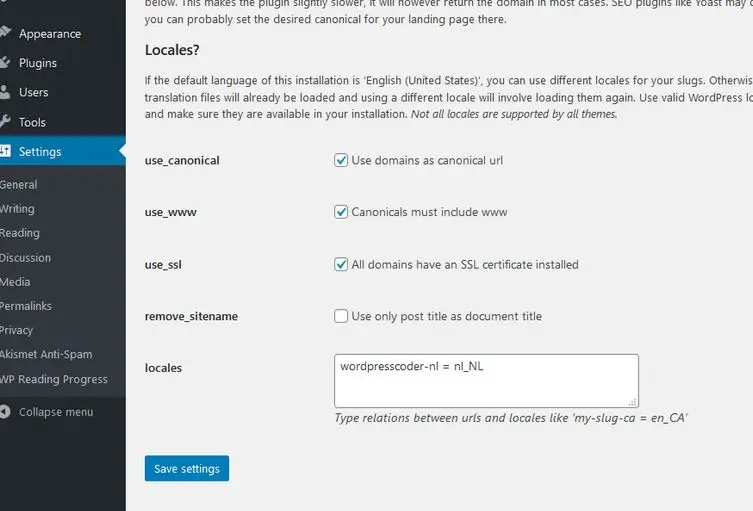Click the Appearance paintbrush icon
The width and height of the screenshot is (753, 511).
(x=5, y=32)
